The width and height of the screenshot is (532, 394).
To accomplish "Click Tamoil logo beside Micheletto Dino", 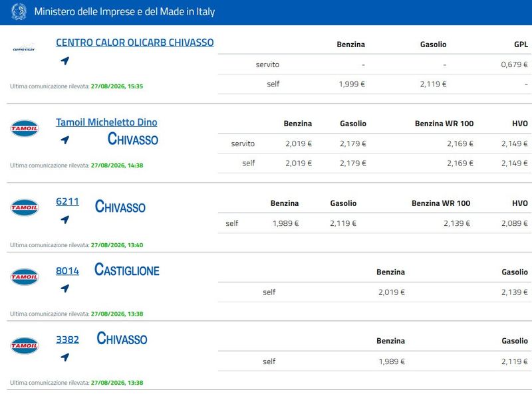I will pyautogui.click(x=25, y=128).
